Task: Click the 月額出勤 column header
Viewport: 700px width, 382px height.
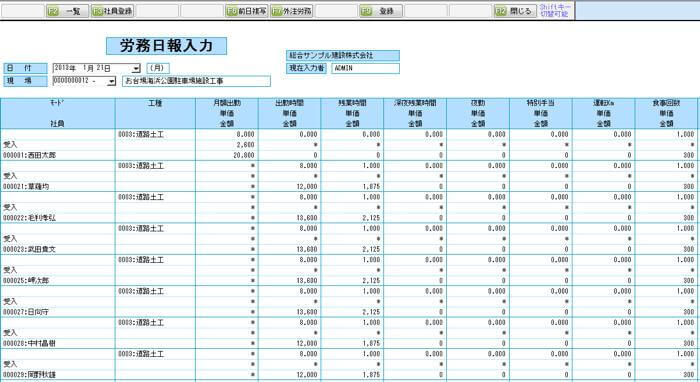Action: [x=227, y=103]
